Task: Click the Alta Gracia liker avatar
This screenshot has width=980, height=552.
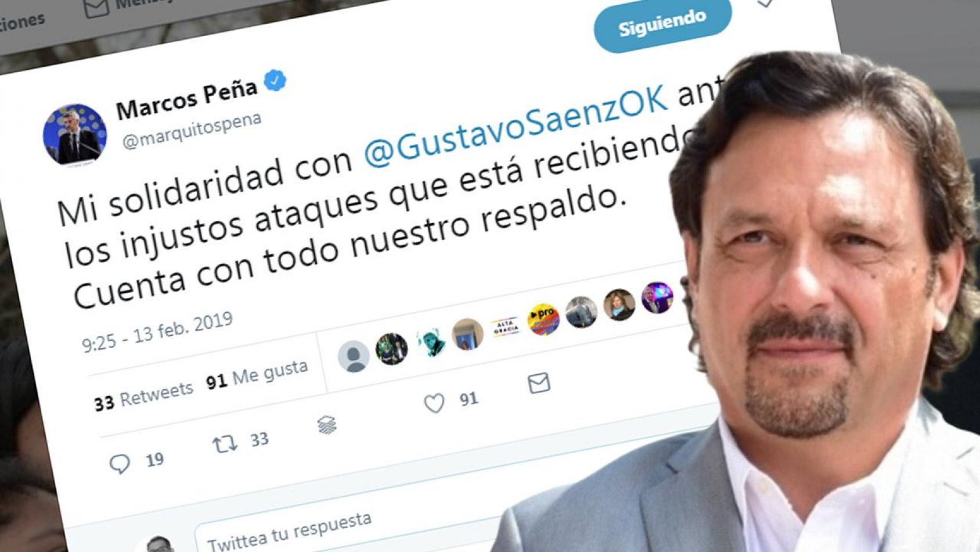Action: click(506, 327)
